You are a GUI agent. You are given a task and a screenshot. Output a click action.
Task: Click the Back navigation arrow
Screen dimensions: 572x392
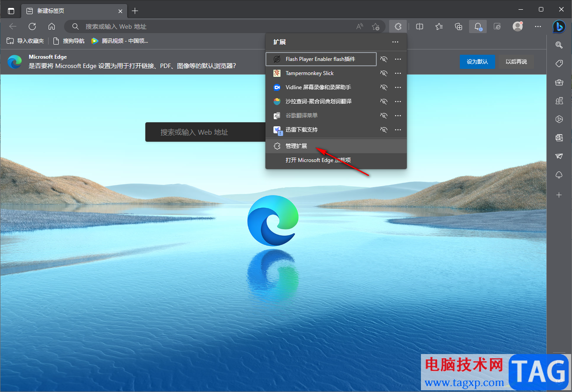pyautogui.click(x=13, y=26)
